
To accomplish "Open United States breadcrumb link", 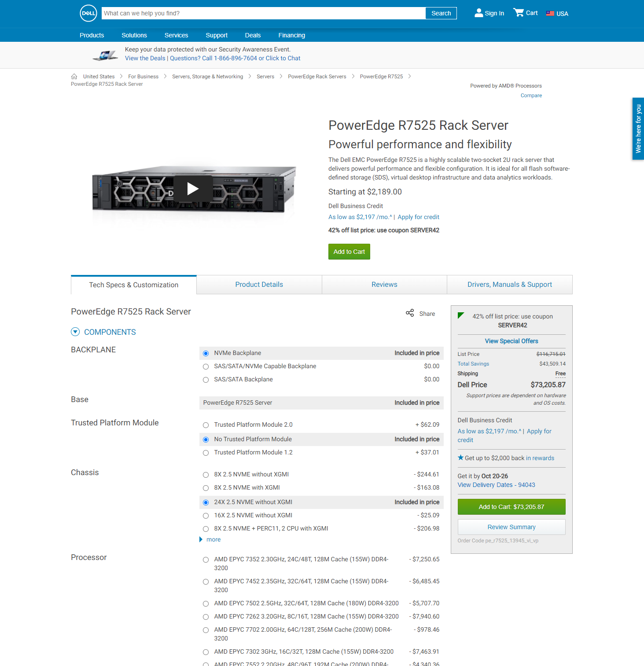I will point(99,77).
